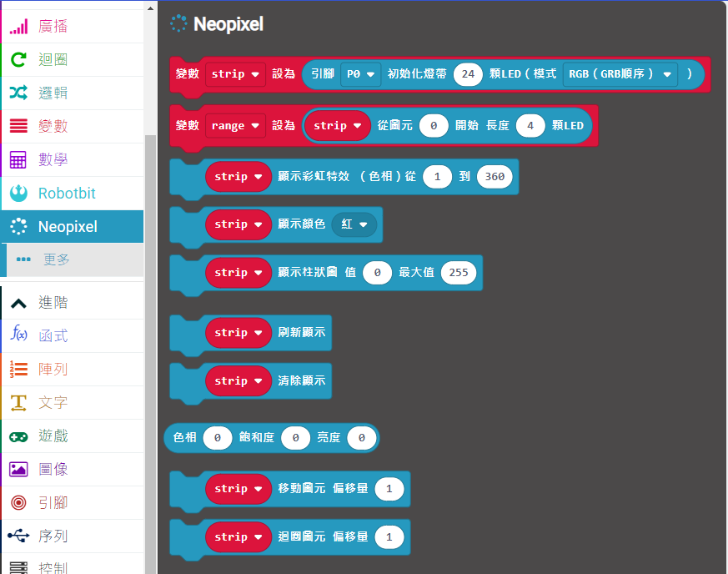Open the 變數 variables list icon
Image resolution: width=728 pixels, height=574 pixels.
(18, 127)
